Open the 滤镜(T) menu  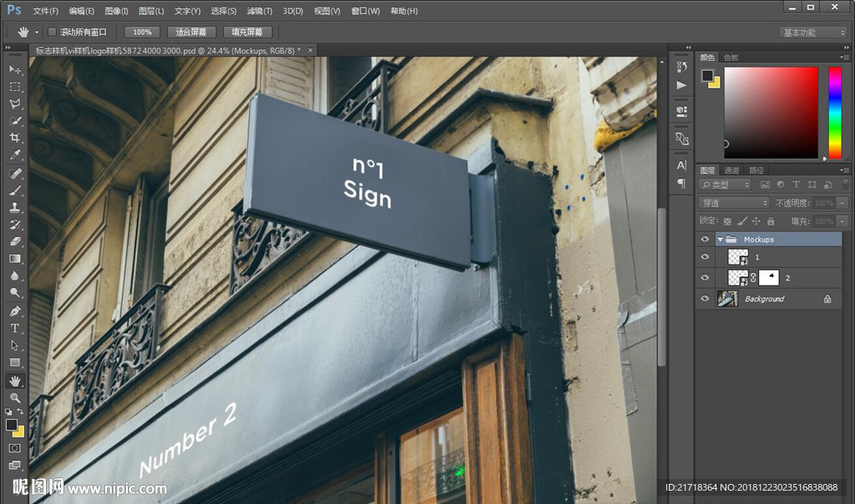point(260,11)
